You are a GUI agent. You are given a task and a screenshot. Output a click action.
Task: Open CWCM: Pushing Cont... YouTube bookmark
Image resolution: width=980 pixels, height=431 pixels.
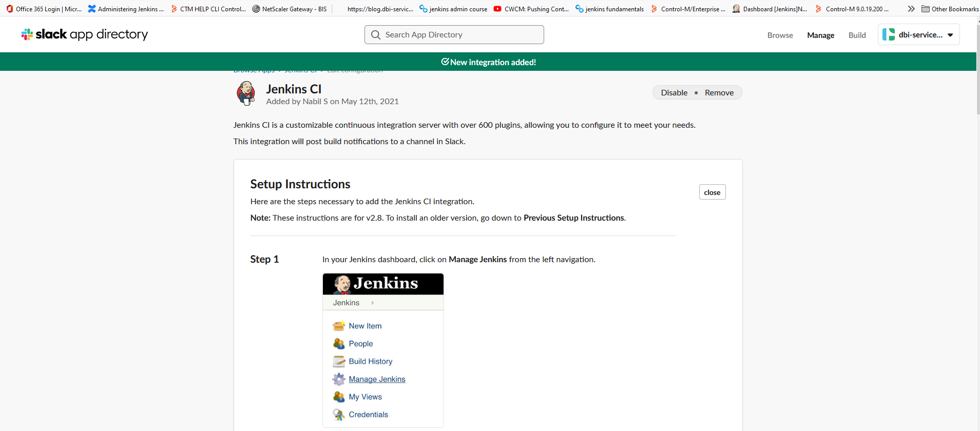[x=531, y=9]
